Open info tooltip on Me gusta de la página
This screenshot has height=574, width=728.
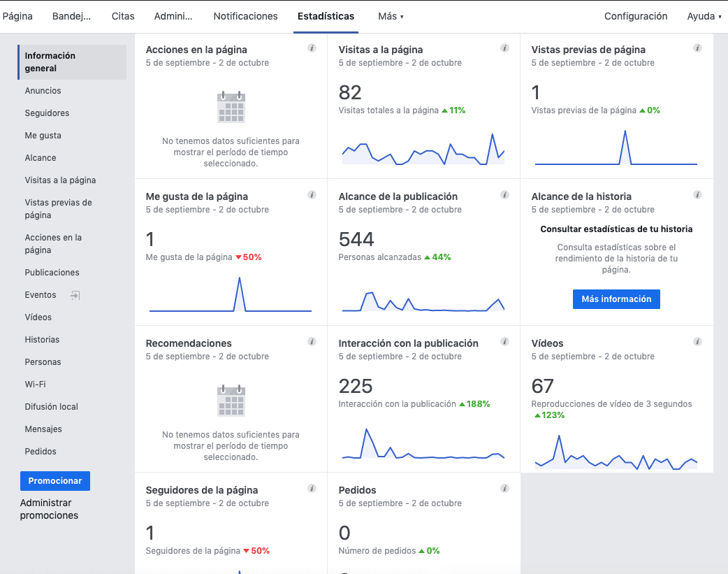pyautogui.click(x=312, y=195)
